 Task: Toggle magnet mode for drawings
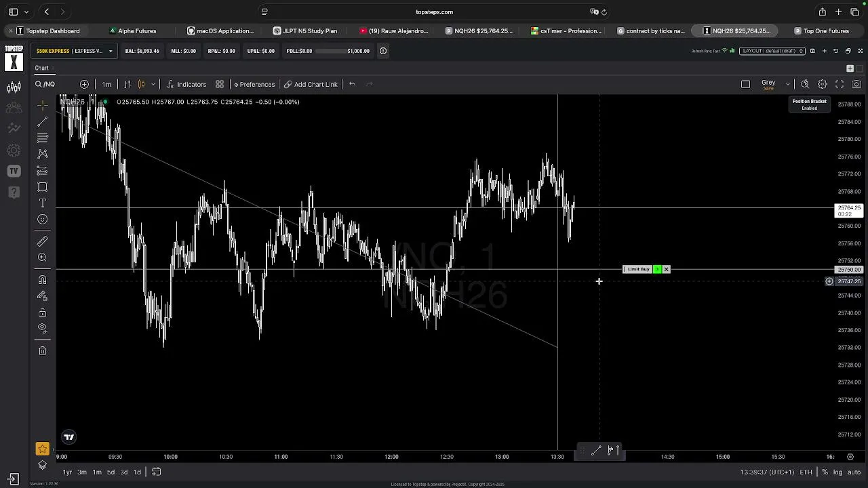(x=42, y=279)
